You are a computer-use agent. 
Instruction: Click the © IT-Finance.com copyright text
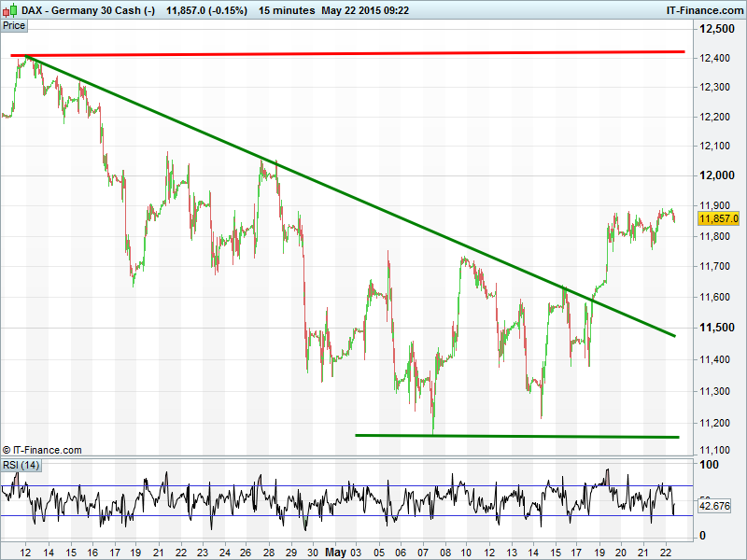click(x=42, y=450)
